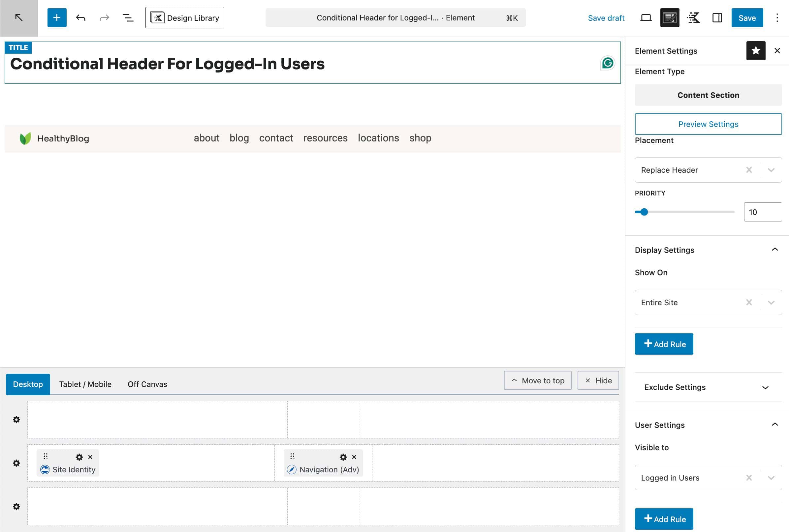Open the document overview list icon
Image resolution: width=789 pixels, height=532 pixels.
(x=128, y=18)
